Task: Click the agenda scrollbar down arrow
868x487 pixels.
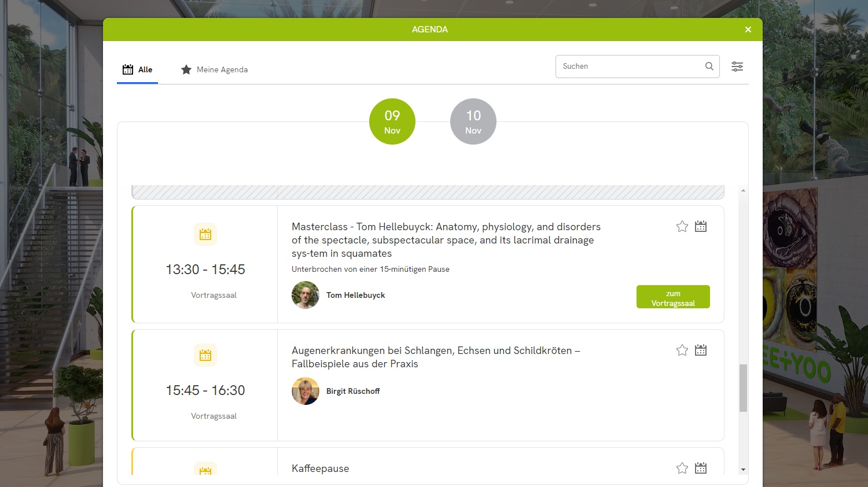Action: [x=743, y=470]
